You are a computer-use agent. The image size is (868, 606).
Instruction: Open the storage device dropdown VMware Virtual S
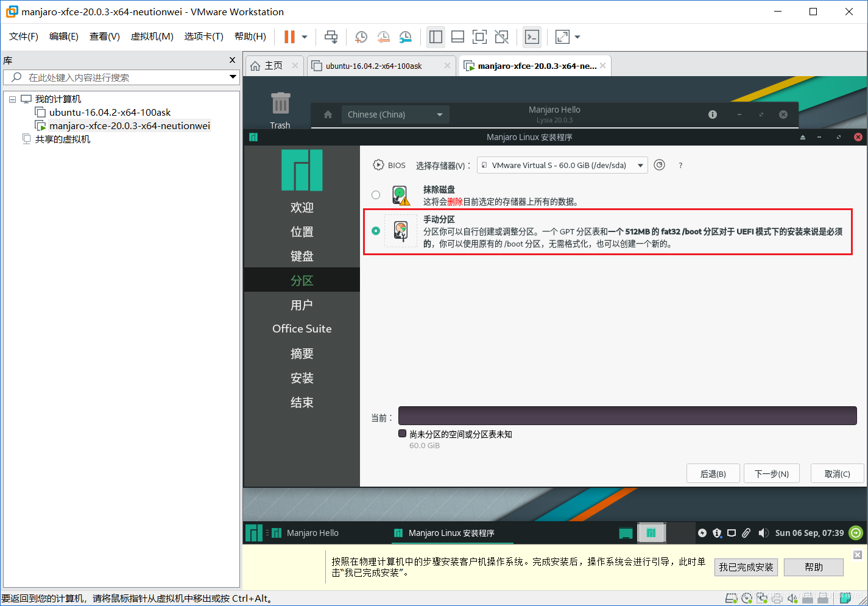coord(562,165)
